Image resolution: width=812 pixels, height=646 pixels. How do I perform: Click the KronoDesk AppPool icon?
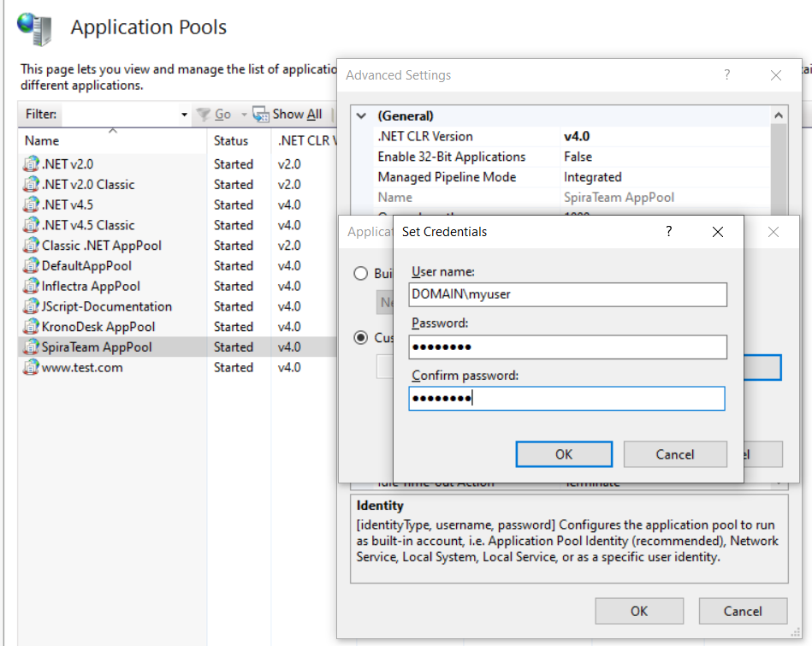click(x=31, y=327)
